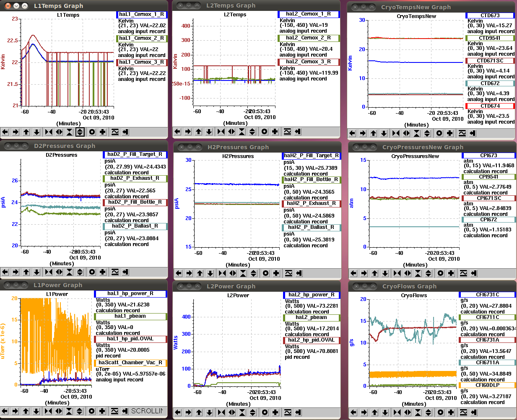Viewport: 517px width, 420px height.
Task: Select haH2_P_Exhaust_R legend entry
Action: click(312, 203)
